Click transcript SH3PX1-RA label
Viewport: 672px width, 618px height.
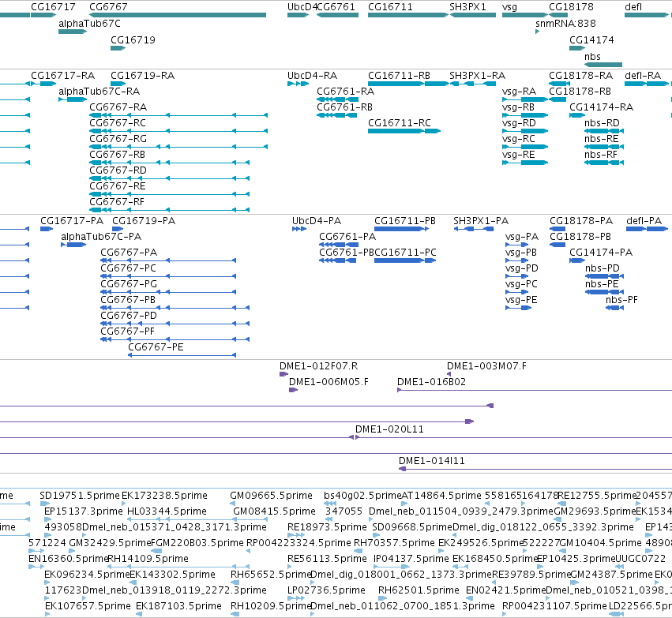(478, 76)
